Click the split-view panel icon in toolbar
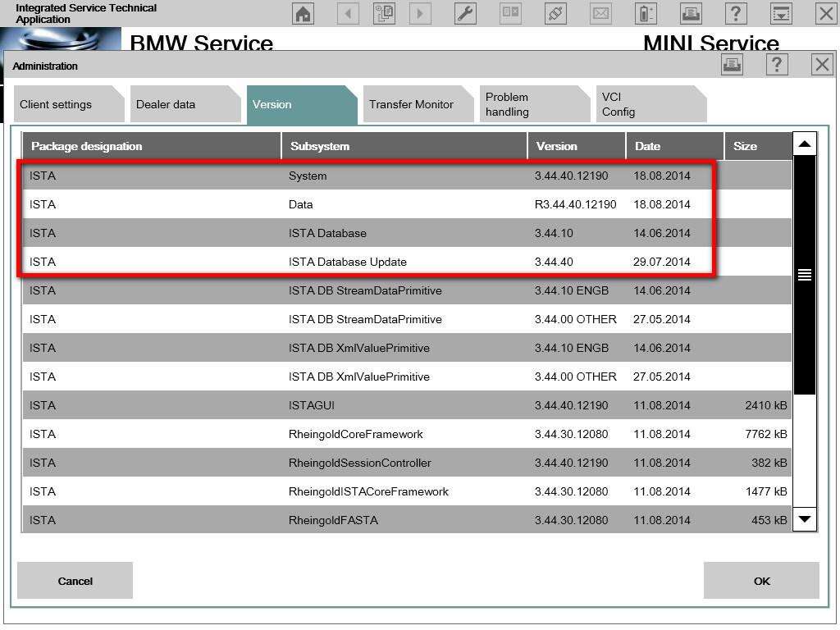Screen dimensions: 840x630 (510, 13)
